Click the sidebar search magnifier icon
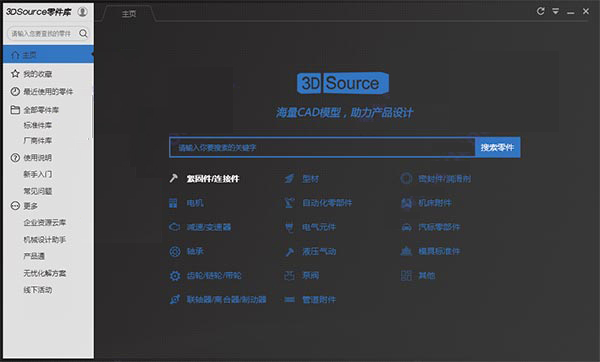This screenshot has width=600, height=362. pyautogui.click(x=83, y=34)
